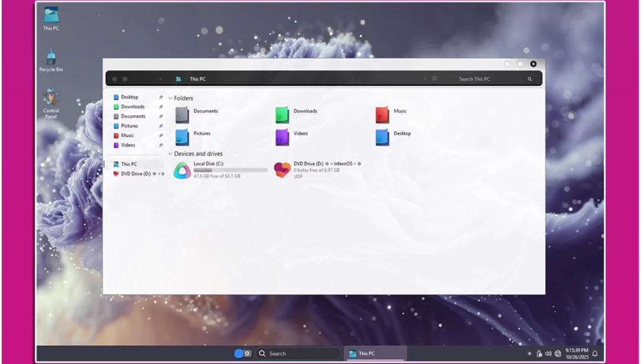Select the Local Disk (C:) drive
The image size is (641, 364).
click(182, 170)
